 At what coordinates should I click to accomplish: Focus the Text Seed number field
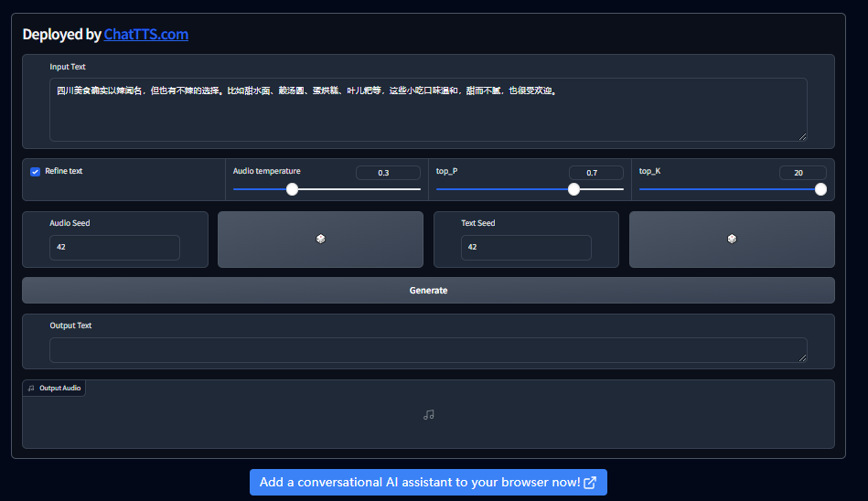[x=526, y=247]
